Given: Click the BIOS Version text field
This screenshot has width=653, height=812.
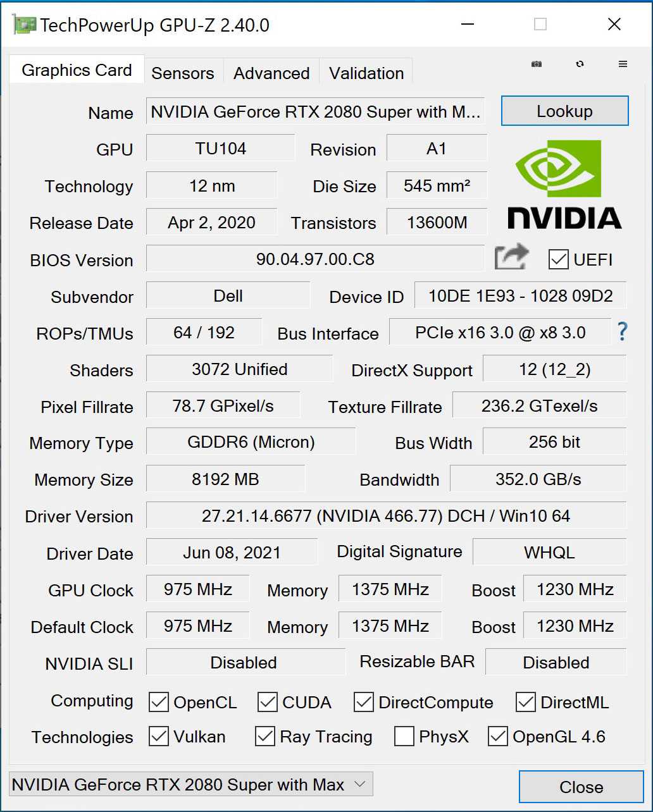Looking at the screenshot, I should (x=315, y=259).
